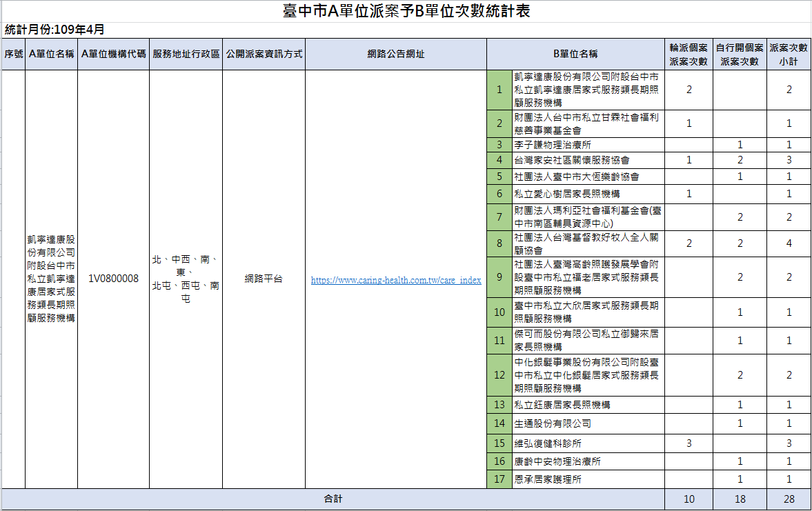Click the A單位 name cell 凱寧達康股份有限公司
This screenshot has height=511, width=812.
pos(51,279)
